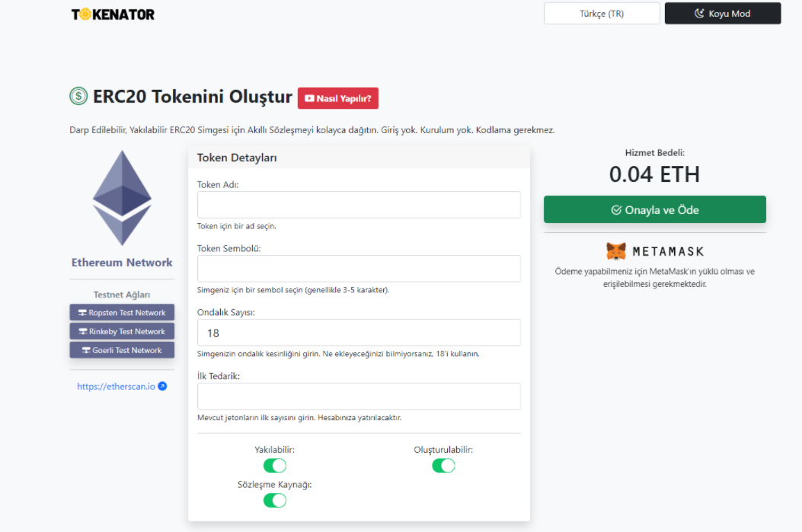Open the https://etherscan.io link

(x=116, y=387)
